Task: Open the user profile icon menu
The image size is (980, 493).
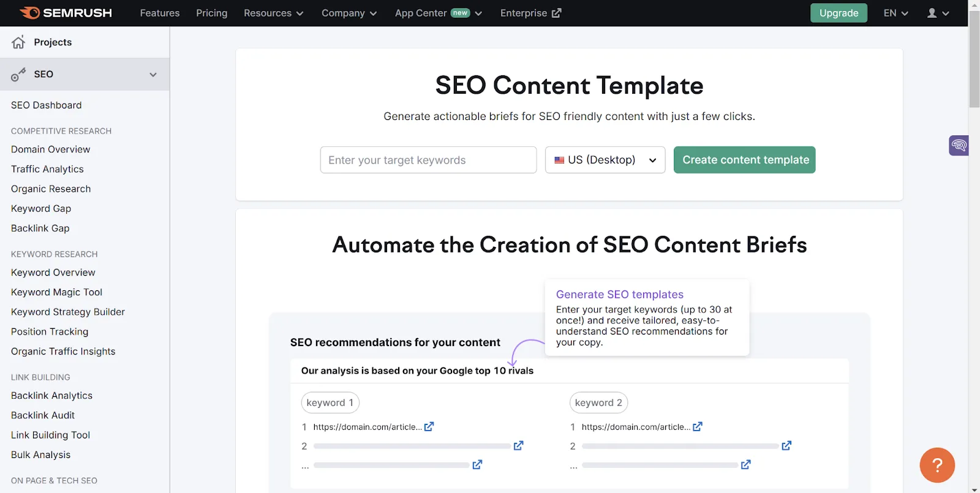Action: pos(938,13)
